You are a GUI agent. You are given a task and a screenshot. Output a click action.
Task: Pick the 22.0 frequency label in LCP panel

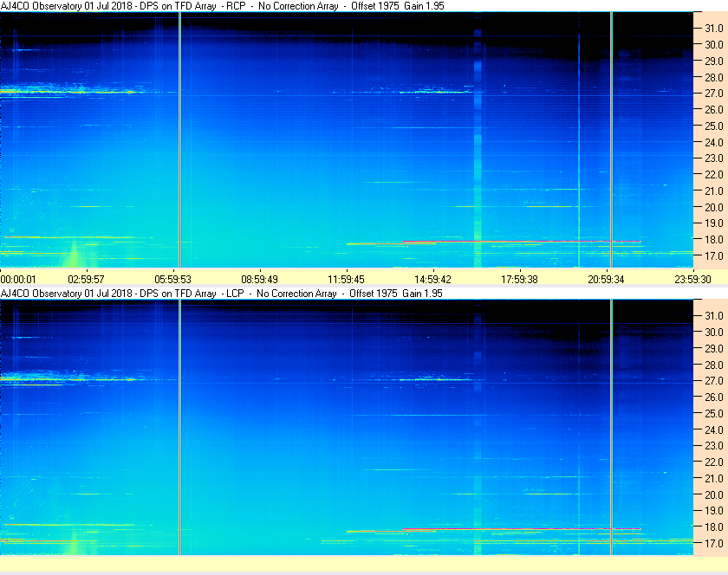coord(714,462)
